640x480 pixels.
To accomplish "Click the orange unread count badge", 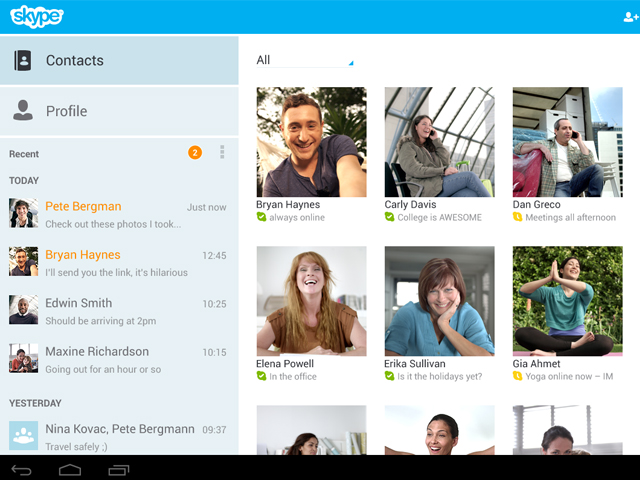I will click(x=195, y=153).
